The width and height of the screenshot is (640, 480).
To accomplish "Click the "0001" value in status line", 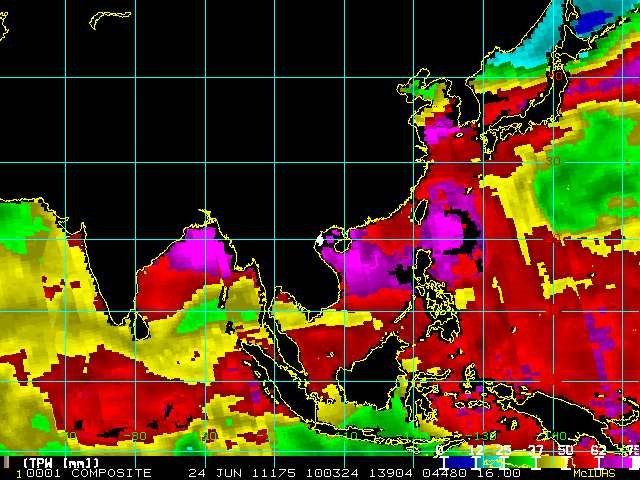I will (x=44, y=473).
